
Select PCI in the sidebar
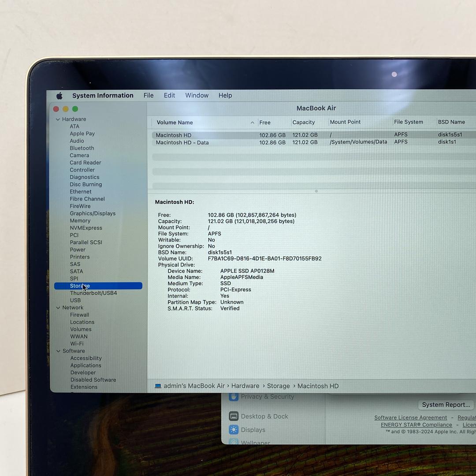(x=74, y=235)
